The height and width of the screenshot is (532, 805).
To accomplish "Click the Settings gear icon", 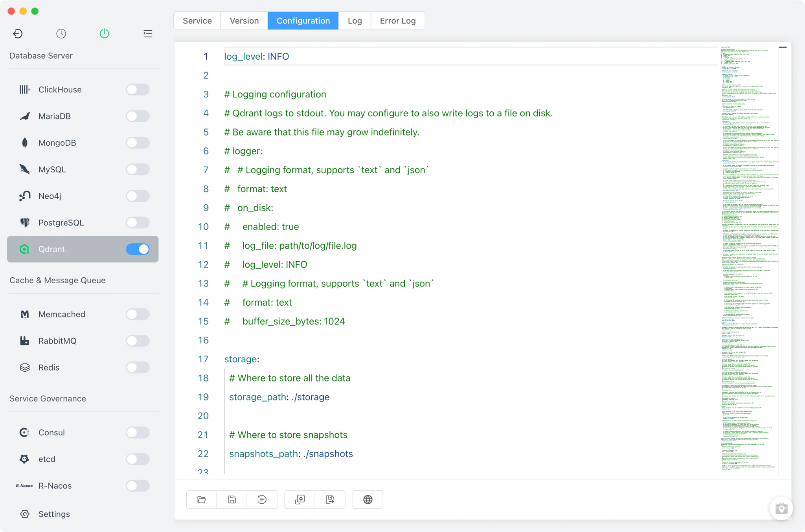I will [24, 514].
